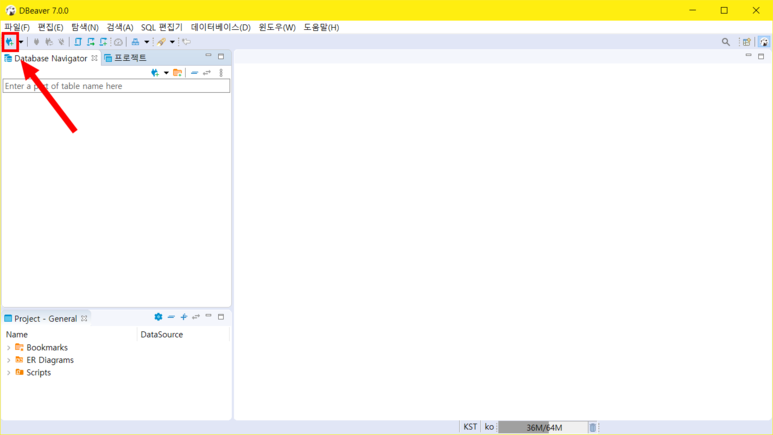
Task: Click the gauge dashboard icon in toolbar
Action: coord(118,42)
